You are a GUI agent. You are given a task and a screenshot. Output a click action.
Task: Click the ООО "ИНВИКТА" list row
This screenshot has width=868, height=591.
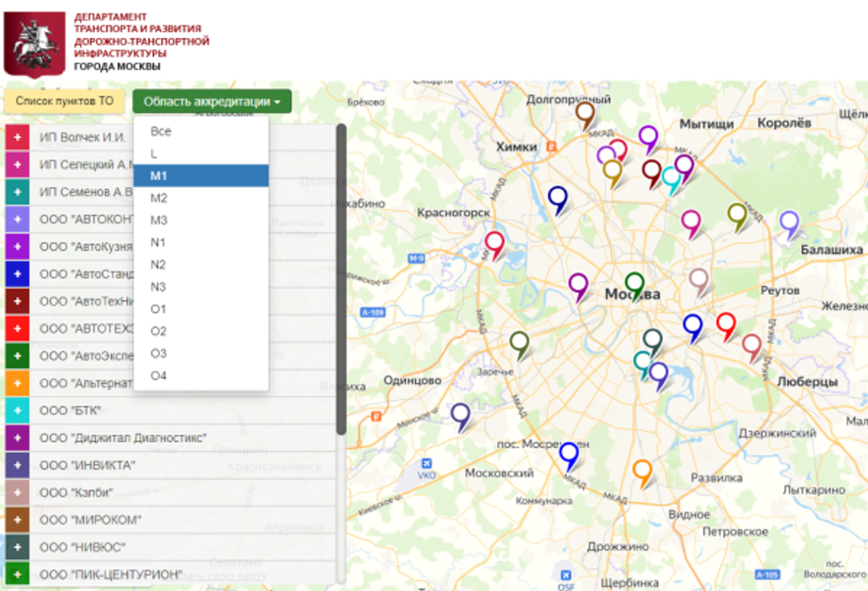171,465
